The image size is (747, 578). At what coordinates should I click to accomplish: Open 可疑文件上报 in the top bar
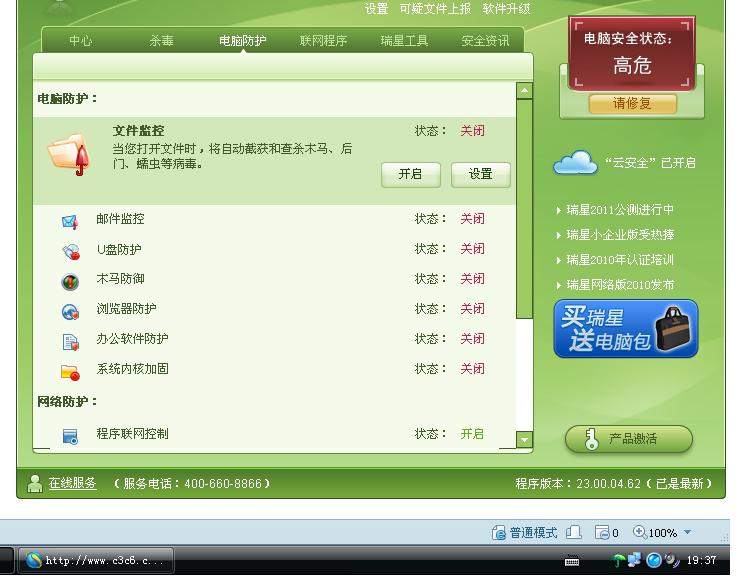click(x=435, y=9)
